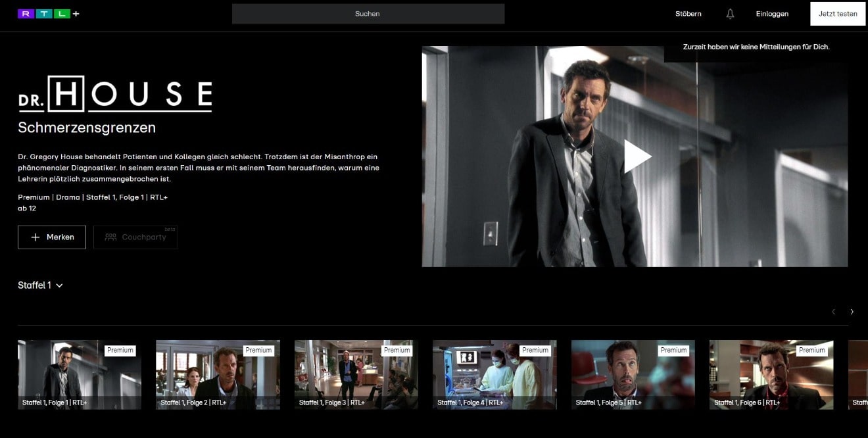Open the notifications bell

[x=730, y=14]
